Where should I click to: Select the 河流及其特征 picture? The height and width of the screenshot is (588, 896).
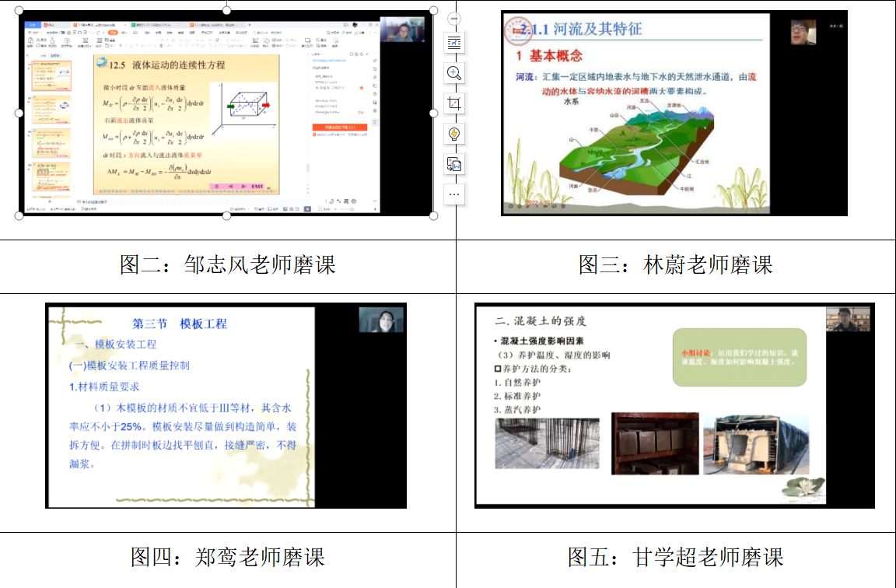pos(674,113)
